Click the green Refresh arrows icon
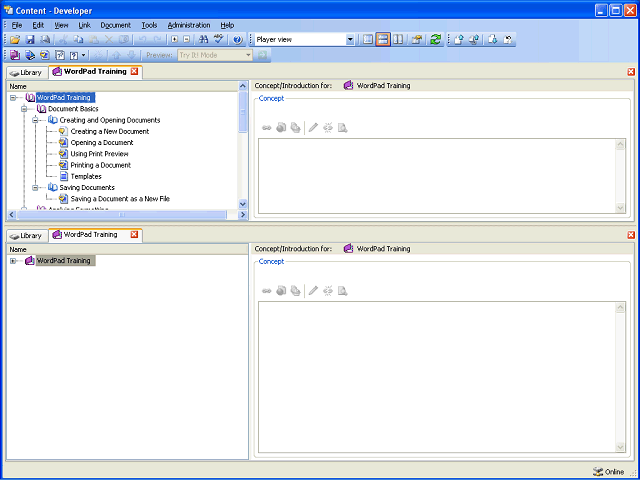 pos(436,40)
